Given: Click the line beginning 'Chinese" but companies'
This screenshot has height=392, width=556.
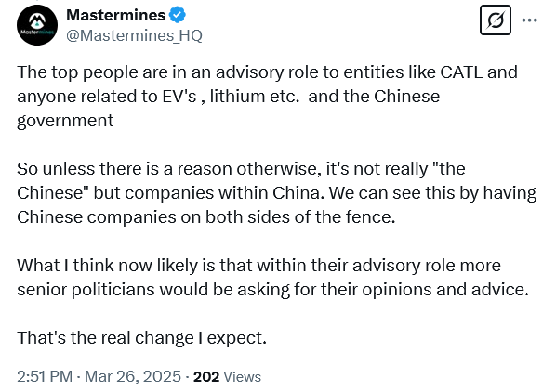Looking at the screenshot, I should click(x=276, y=193).
